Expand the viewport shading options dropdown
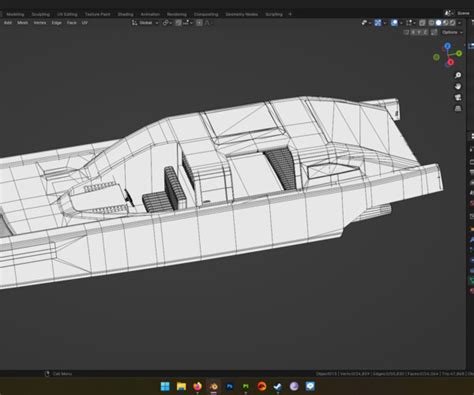Image resolution: width=474 pixels, height=395 pixels. point(459,23)
